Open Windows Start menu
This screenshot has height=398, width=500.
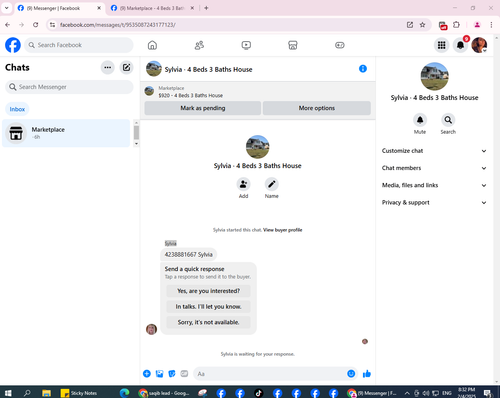tap(8, 393)
